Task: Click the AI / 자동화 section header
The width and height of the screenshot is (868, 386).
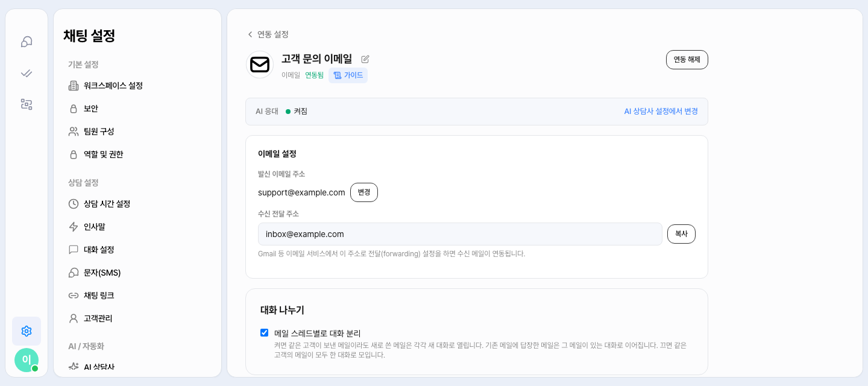Action: 86,346
